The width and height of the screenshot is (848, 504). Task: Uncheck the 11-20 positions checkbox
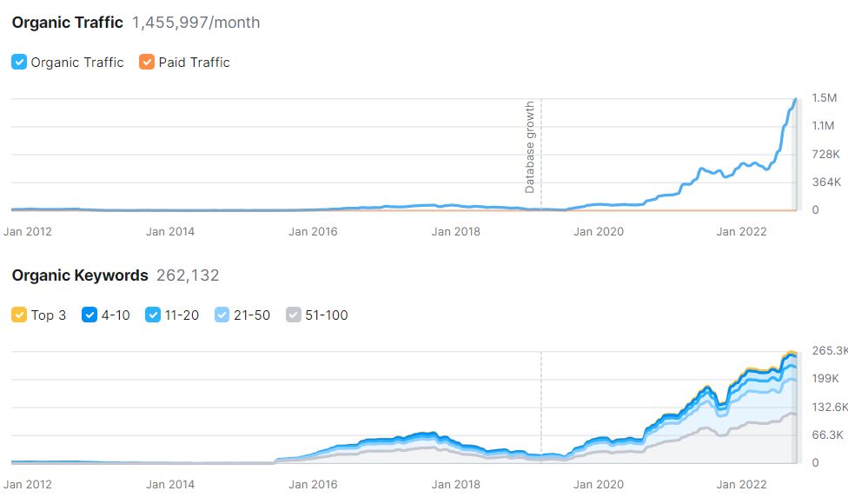pyautogui.click(x=153, y=315)
